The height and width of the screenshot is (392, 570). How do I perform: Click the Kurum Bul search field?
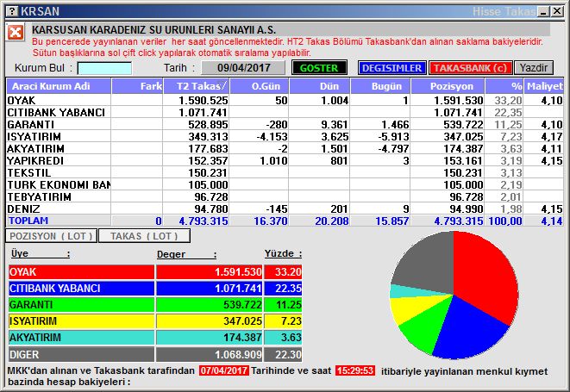(x=104, y=68)
